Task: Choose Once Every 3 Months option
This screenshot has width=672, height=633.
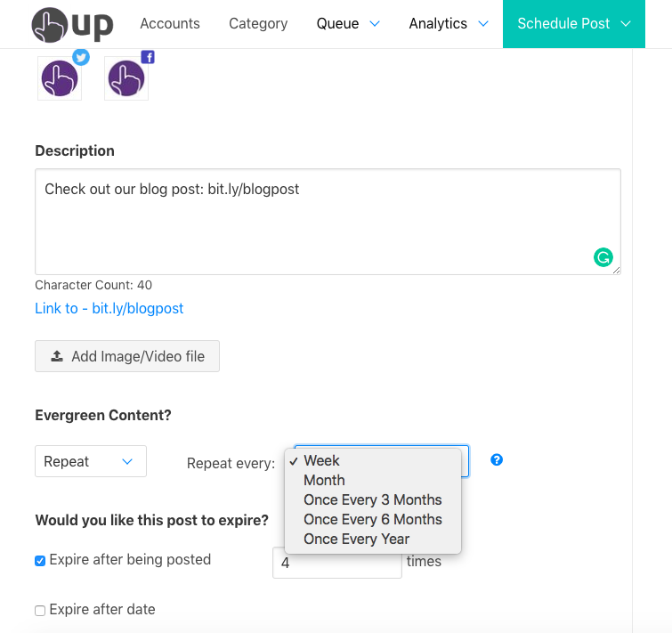Action: pos(372,499)
